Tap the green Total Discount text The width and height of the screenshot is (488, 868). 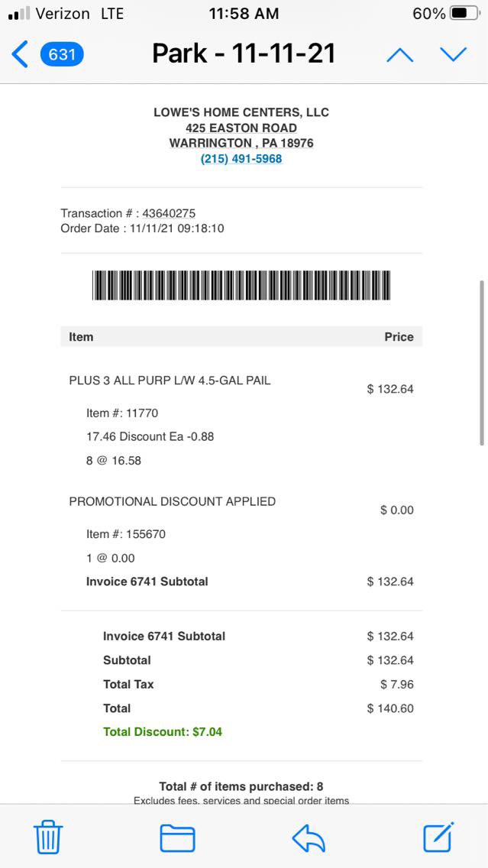(163, 732)
